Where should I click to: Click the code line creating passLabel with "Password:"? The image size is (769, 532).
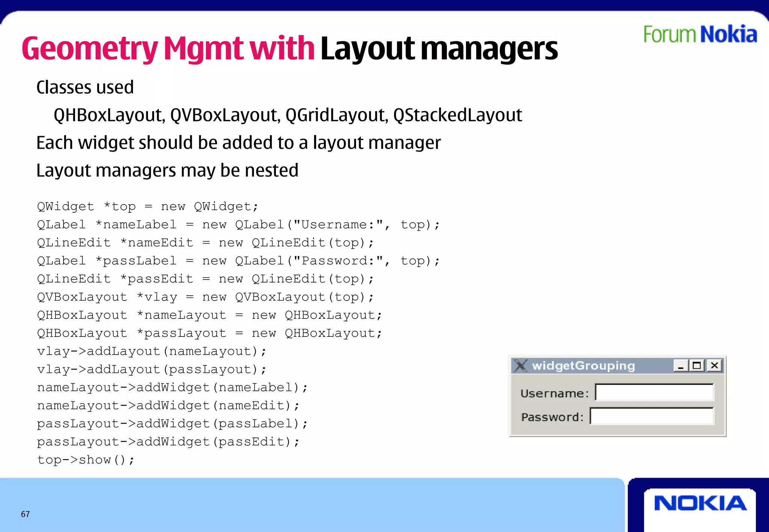pos(238,260)
